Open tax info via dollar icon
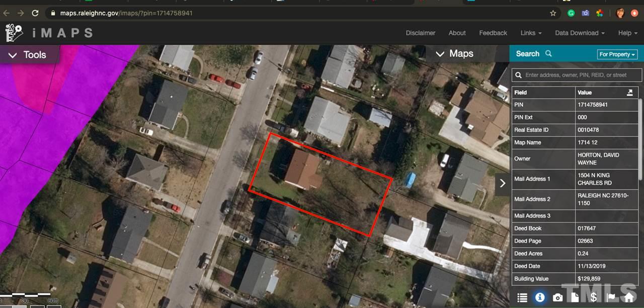Viewport: 644px width, 308px height. click(593, 297)
